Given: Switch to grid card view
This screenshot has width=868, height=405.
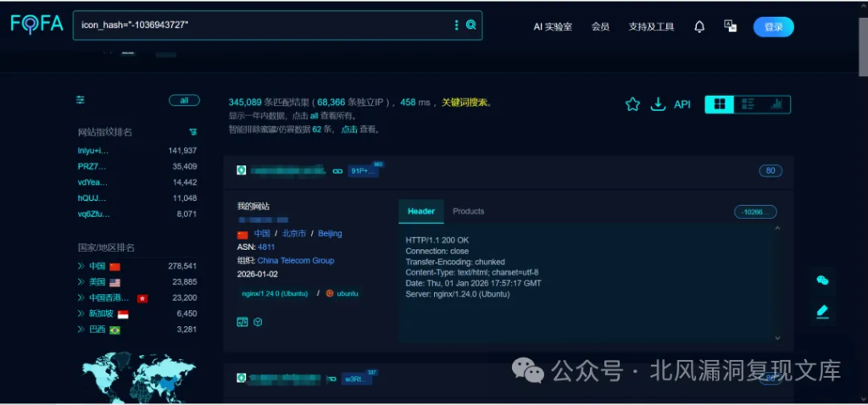Looking at the screenshot, I should tap(720, 104).
